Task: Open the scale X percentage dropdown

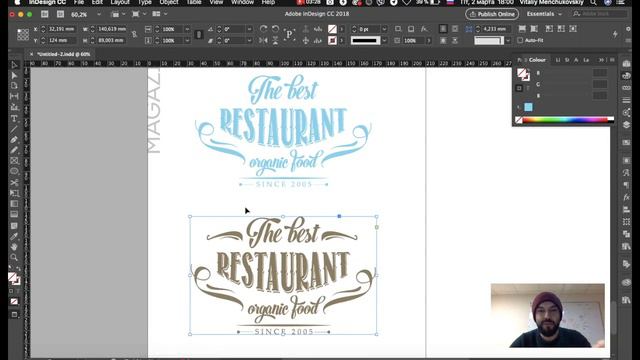Action: pos(187,29)
